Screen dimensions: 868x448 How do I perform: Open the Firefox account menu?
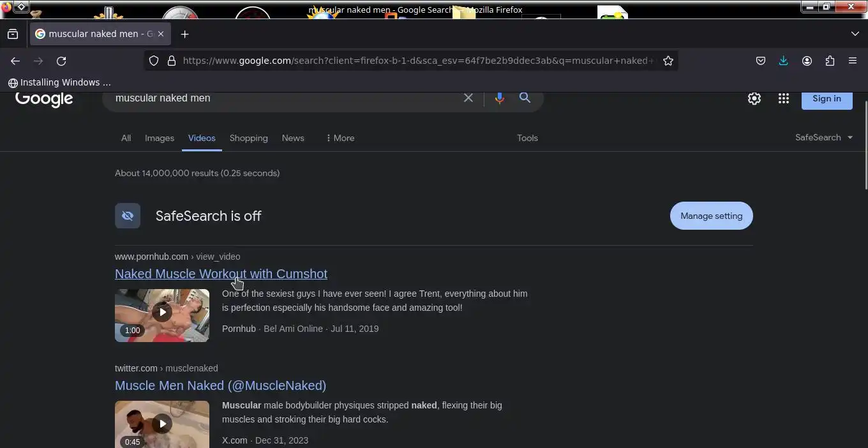click(x=807, y=61)
